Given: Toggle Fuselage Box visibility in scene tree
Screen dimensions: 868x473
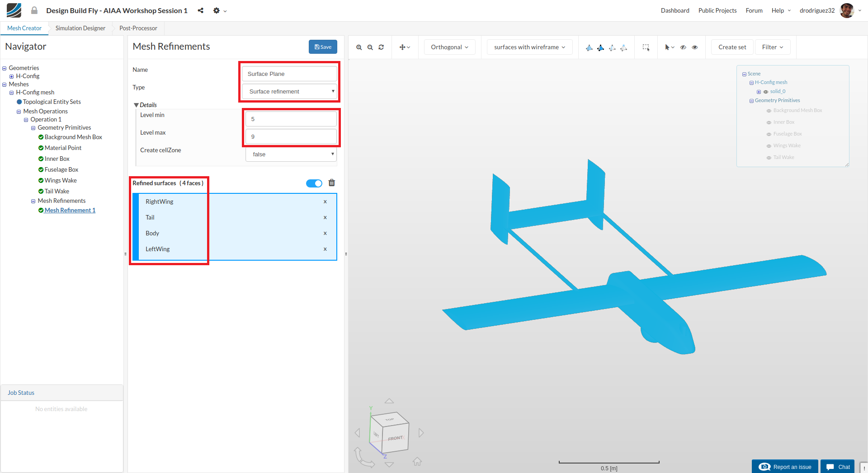Looking at the screenshot, I should 769,134.
